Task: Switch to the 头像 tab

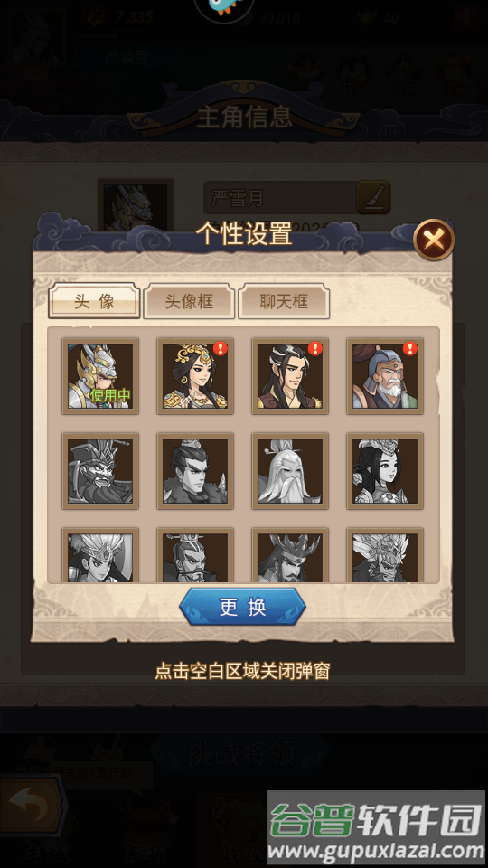Action: coord(94,301)
